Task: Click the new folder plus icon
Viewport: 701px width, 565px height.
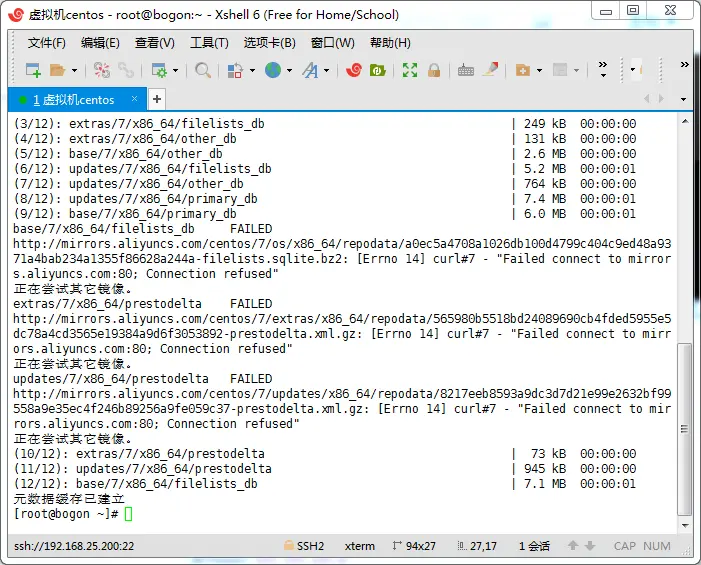Action: pos(523,70)
